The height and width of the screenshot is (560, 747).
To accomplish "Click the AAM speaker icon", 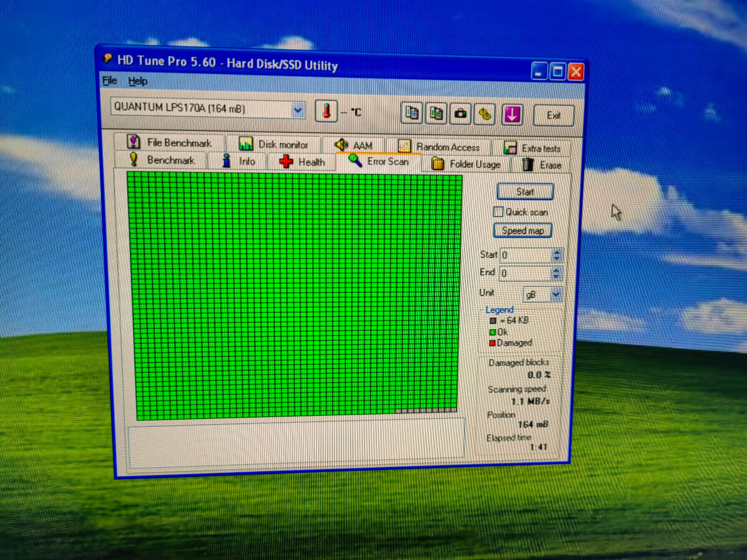I will click(341, 145).
